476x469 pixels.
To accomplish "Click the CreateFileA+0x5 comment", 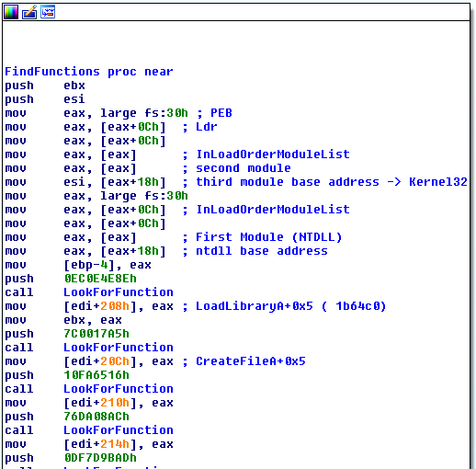I will (x=244, y=361).
